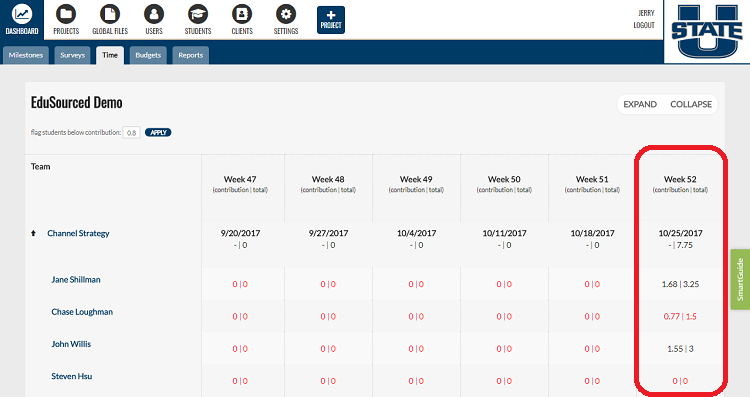Click Chase Loughman's Week 49 value
This screenshot has height=397, width=750.
[416, 317]
